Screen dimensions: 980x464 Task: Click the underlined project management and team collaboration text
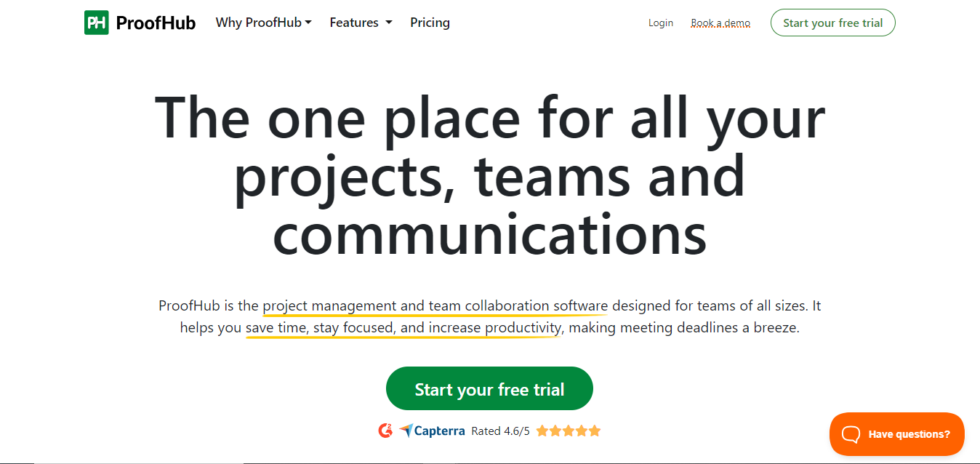[435, 305]
